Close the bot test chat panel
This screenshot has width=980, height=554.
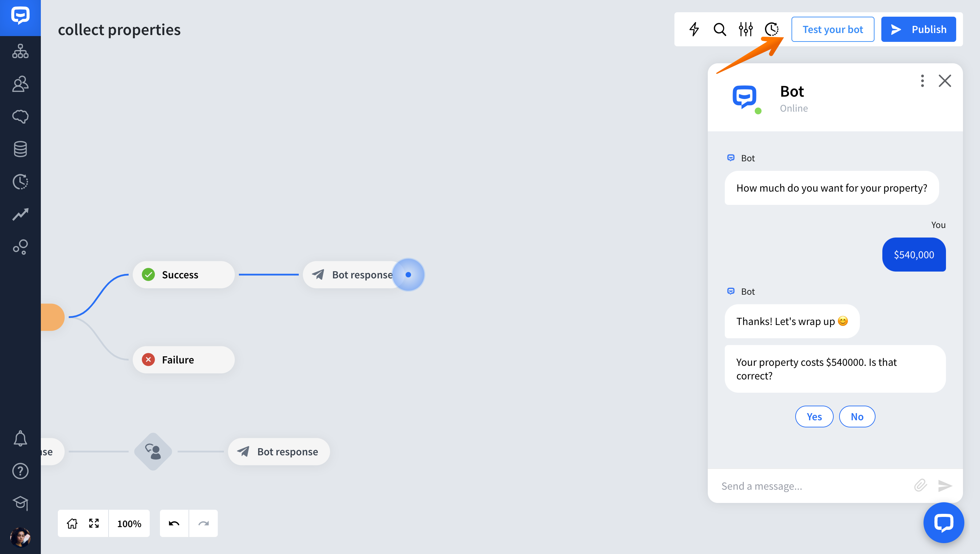point(945,81)
